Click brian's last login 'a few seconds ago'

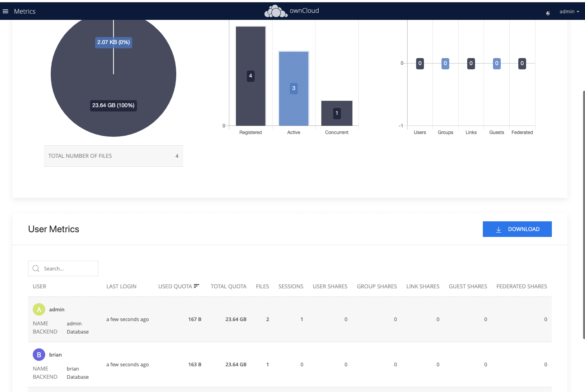coord(128,364)
